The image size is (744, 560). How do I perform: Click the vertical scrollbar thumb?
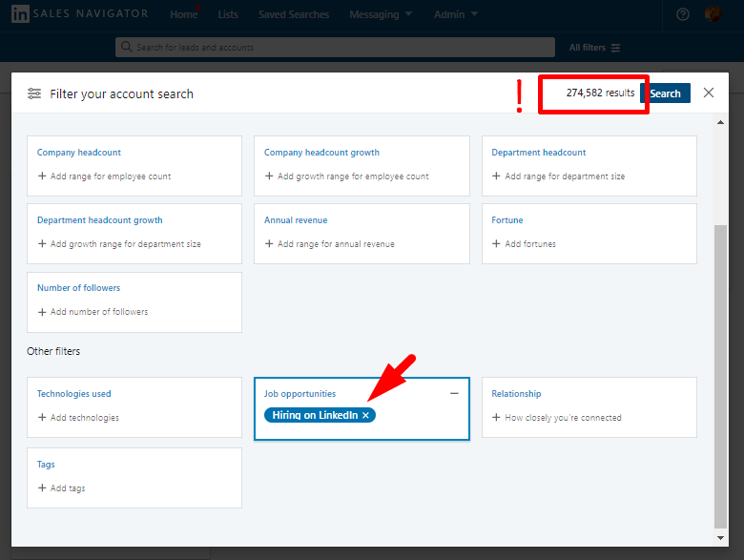point(720,376)
